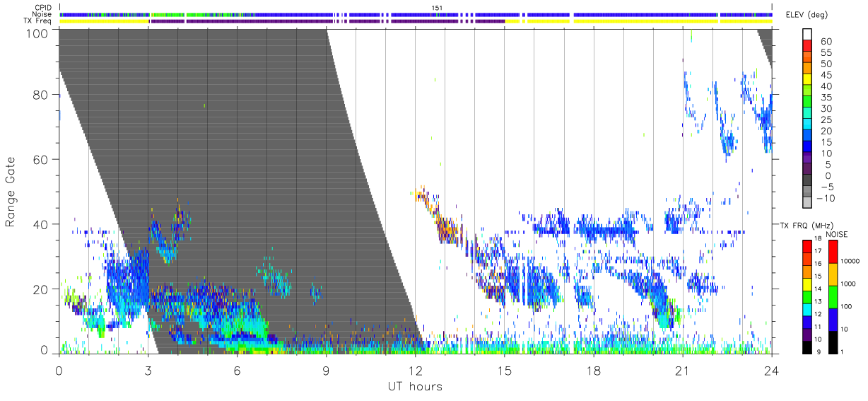Click the 35 label on ELEV colorbar
This screenshot has width=868, height=401.
(826, 98)
